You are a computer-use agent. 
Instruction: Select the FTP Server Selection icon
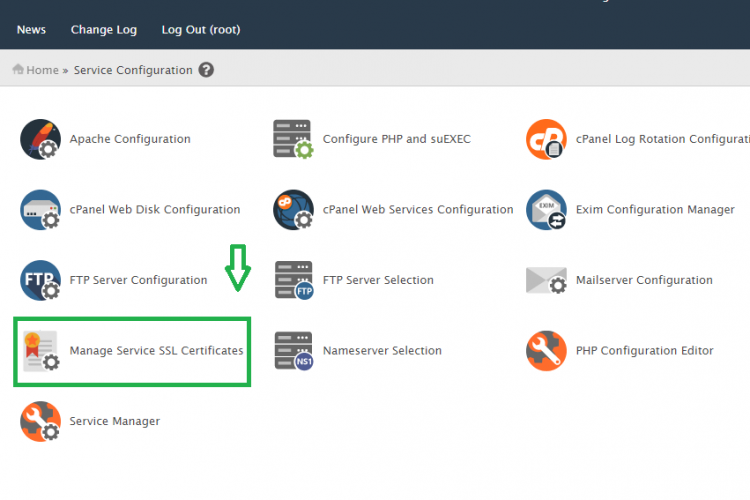click(294, 280)
